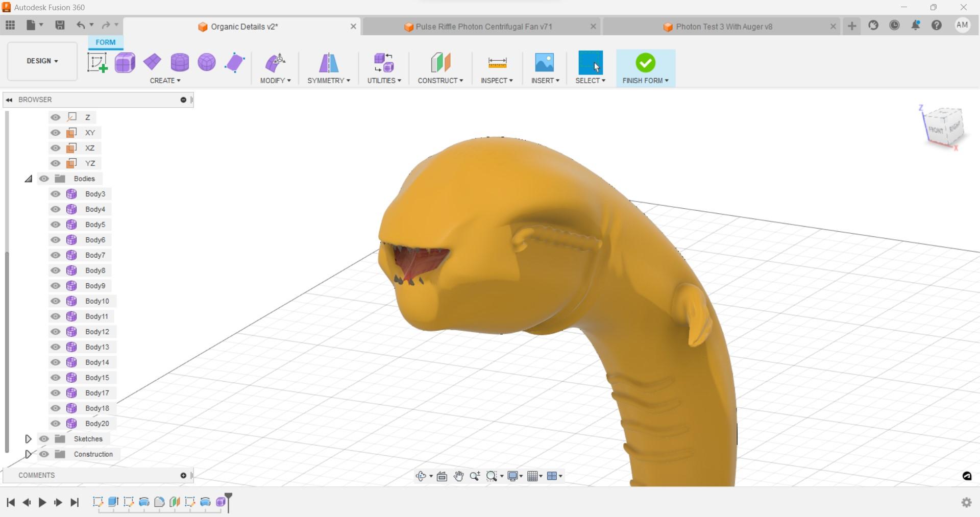
Task: Expand the Construction folder
Action: point(29,454)
